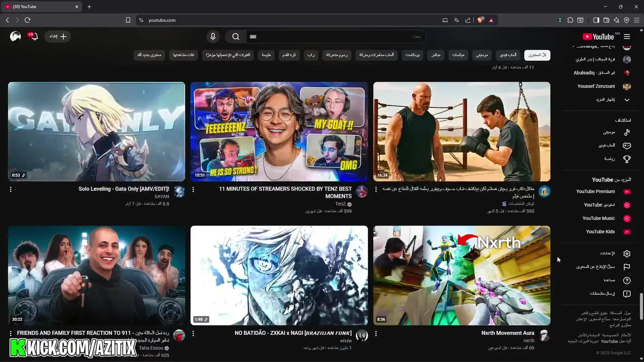The image size is (644, 362).
Task: Click the create (إنشاء) button
Action: [x=58, y=36]
